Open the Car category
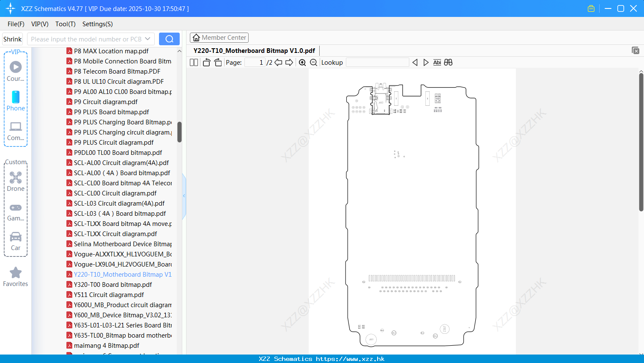 coord(16,241)
